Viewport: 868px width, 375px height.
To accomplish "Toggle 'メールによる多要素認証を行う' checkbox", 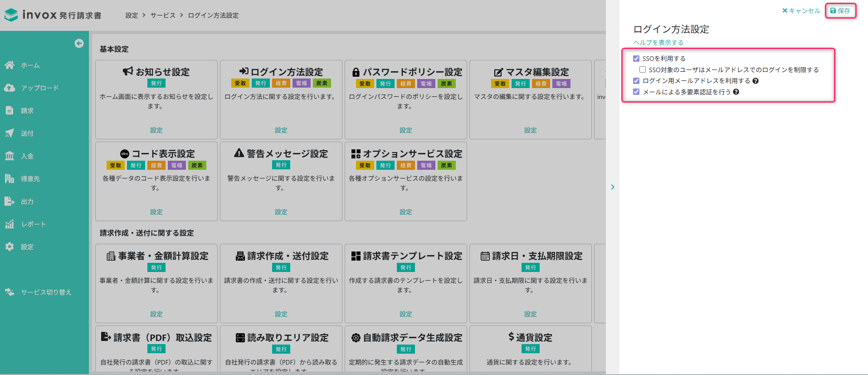I will pyautogui.click(x=636, y=92).
